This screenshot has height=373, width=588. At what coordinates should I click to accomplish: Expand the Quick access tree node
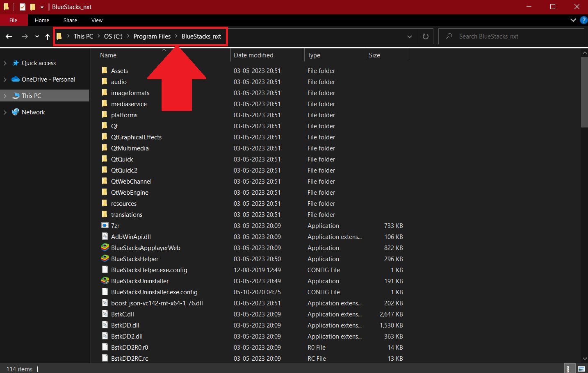coord(5,63)
